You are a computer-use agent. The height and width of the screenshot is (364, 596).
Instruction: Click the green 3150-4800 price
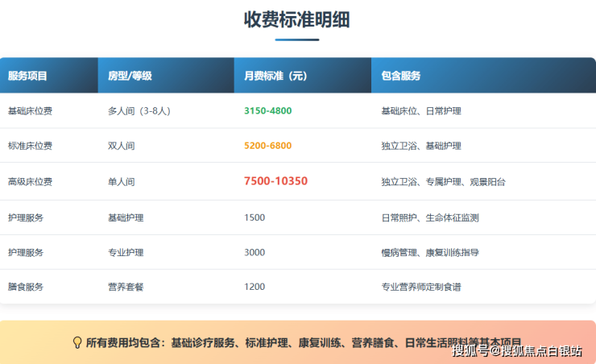pos(267,111)
